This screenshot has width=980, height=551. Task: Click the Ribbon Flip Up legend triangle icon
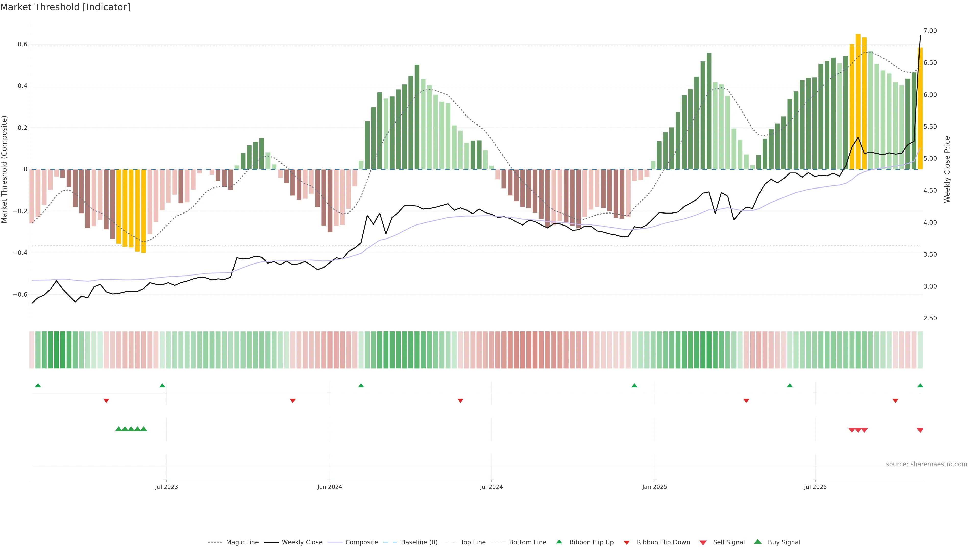[559, 542]
